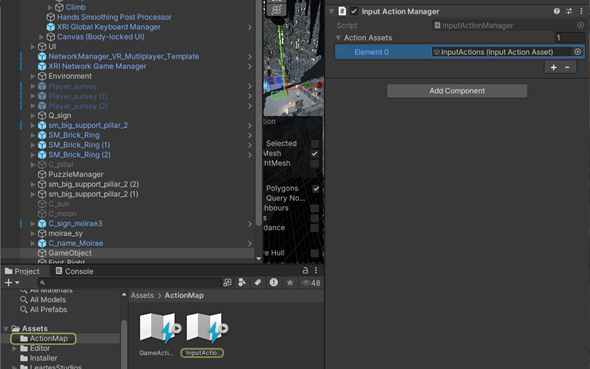This screenshot has height=369, width=590.
Task: Open search scope options in Project toolbar
Action: pos(227,282)
